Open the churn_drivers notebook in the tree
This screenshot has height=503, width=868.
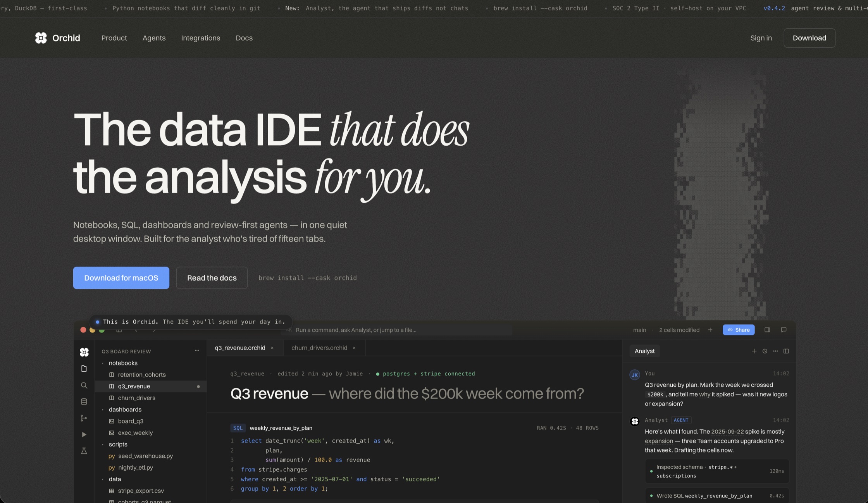(x=151, y=398)
